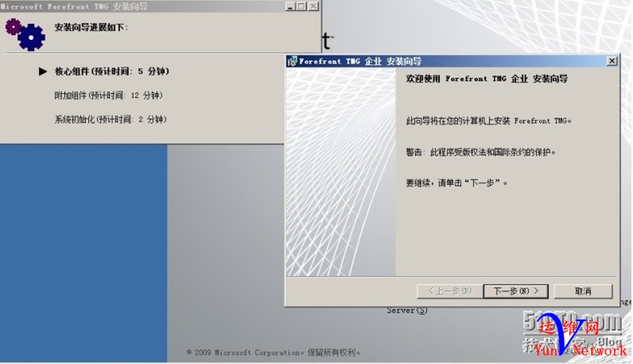This screenshot has width=633, height=364.
Task: Select 系统初始化 (预计时间: 2 分钟) step
Action: (111, 119)
